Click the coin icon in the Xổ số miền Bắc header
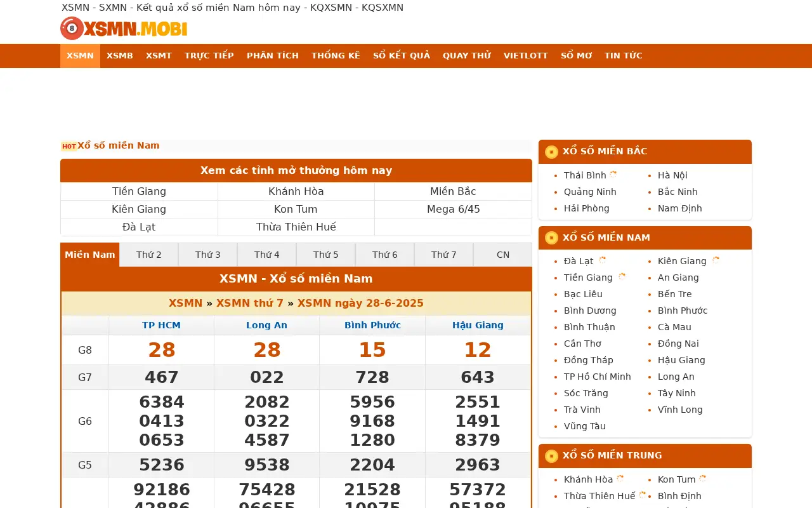Viewport: 812px width, 508px height. point(551,152)
